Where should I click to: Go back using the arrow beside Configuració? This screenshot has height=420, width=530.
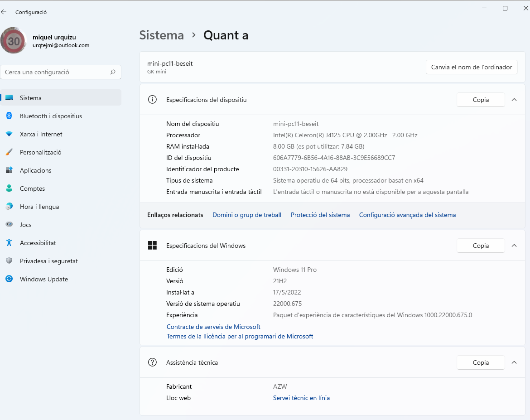4,12
